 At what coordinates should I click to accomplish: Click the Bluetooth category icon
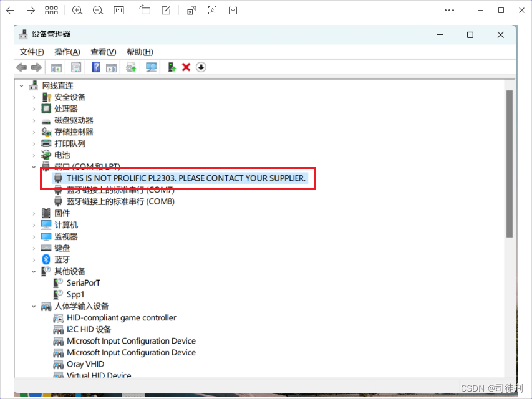[x=46, y=259]
